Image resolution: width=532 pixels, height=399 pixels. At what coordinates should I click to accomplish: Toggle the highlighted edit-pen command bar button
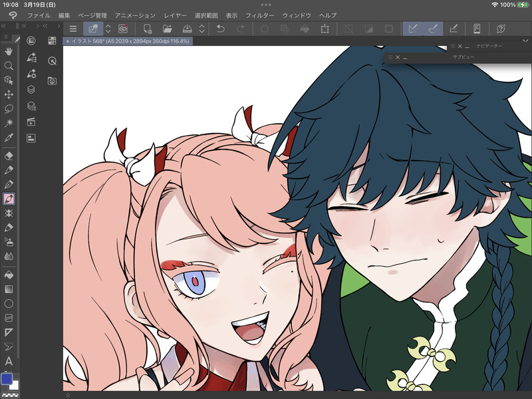(93, 29)
